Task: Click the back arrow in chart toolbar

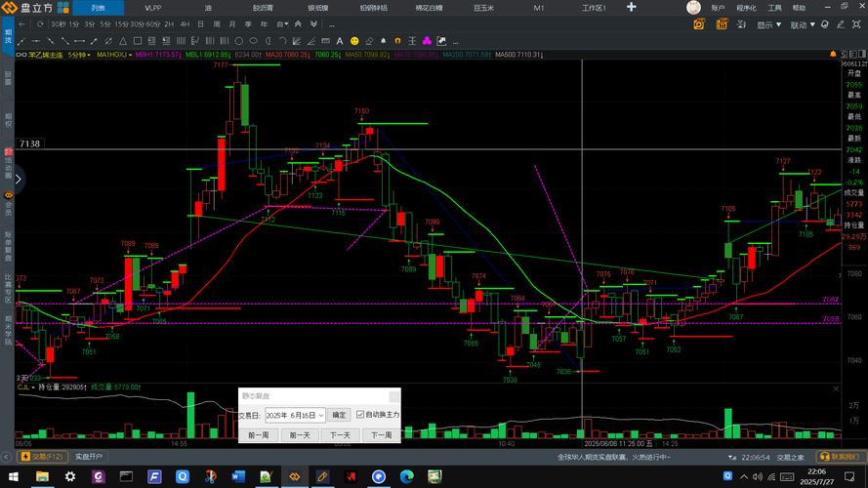Action: (x=21, y=24)
